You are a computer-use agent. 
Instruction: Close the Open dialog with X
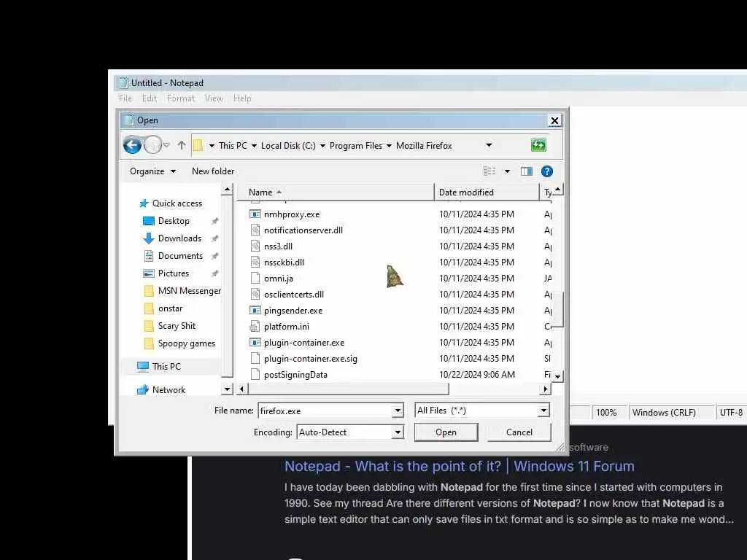[554, 120]
